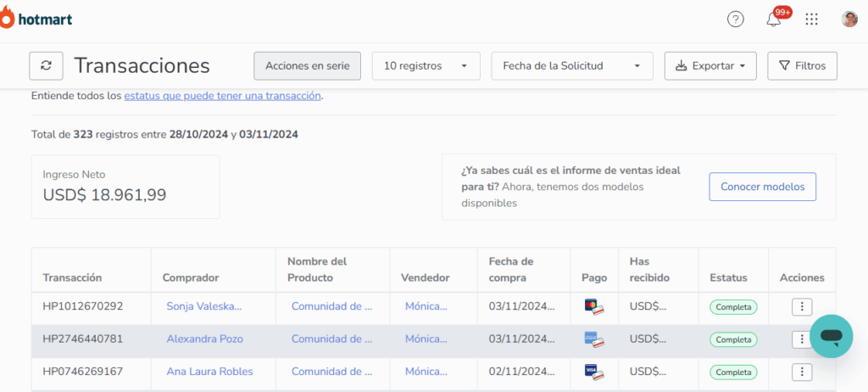Click transaction ID HP0746269167
The image size is (868, 392).
(82, 372)
